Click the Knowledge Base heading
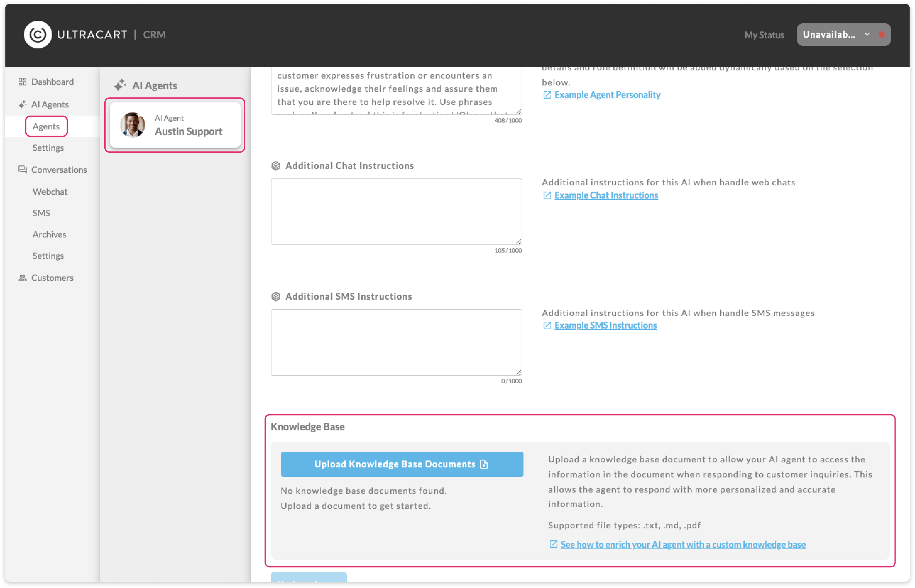This screenshot has height=588, width=915. tap(307, 427)
